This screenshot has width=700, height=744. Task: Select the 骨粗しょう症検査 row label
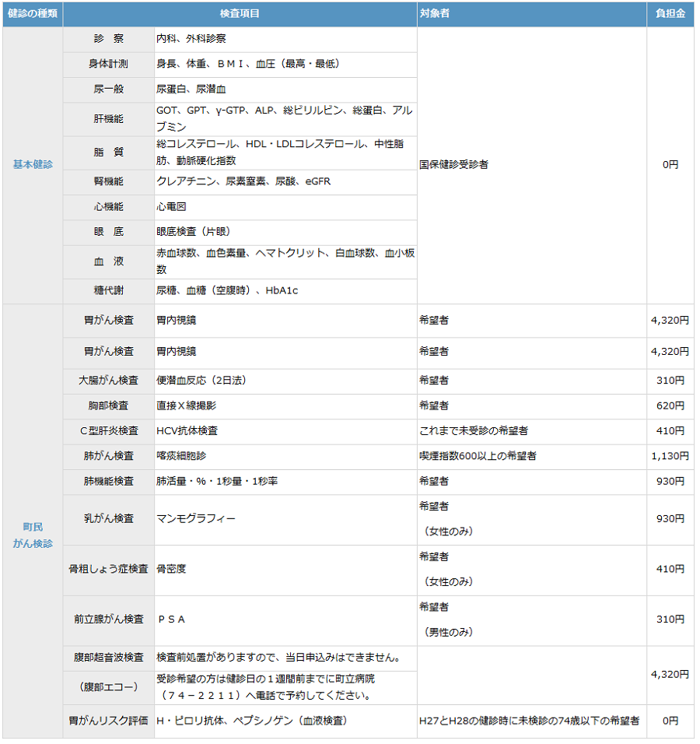109,570
